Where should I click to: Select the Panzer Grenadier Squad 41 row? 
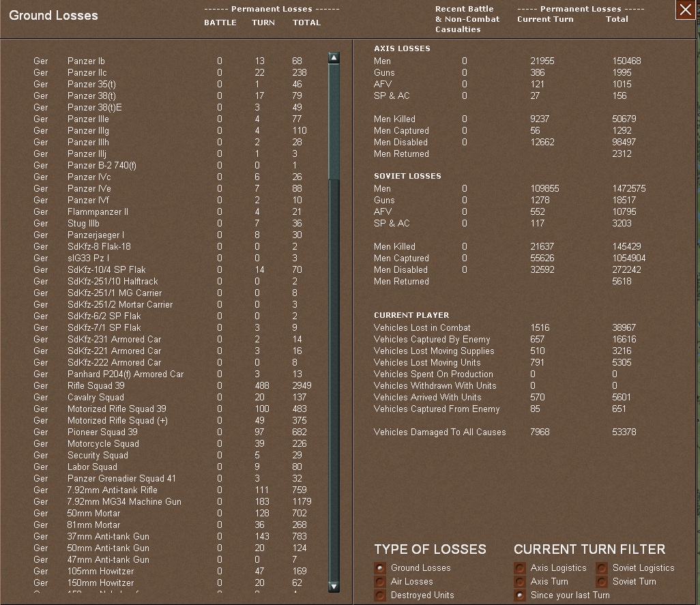[173, 479]
